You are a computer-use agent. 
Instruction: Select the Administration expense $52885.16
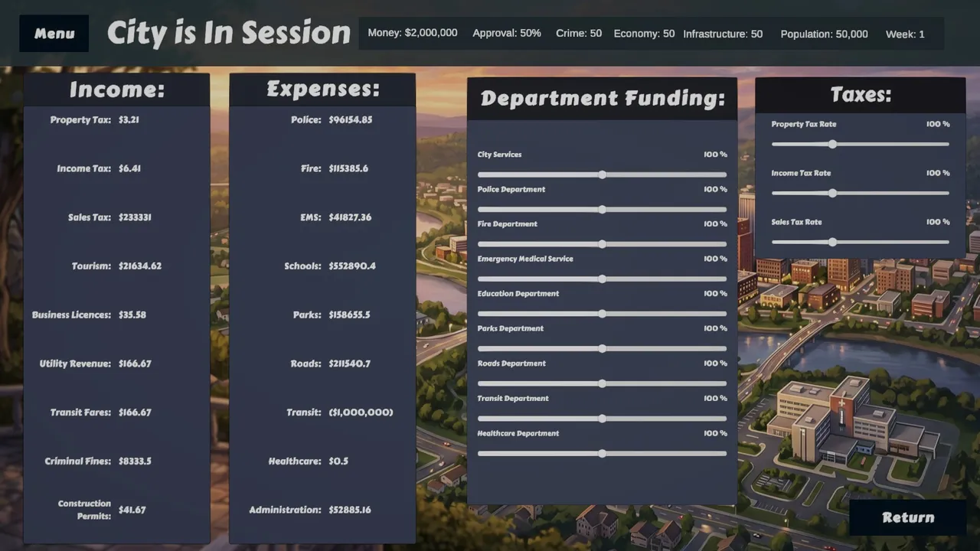[x=350, y=510]
